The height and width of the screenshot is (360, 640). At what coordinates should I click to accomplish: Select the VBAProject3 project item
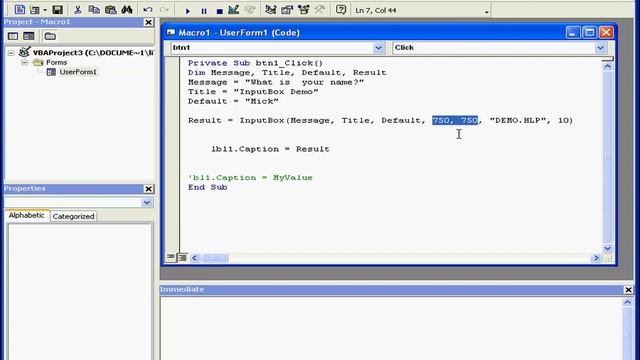[x=93, y=53]
